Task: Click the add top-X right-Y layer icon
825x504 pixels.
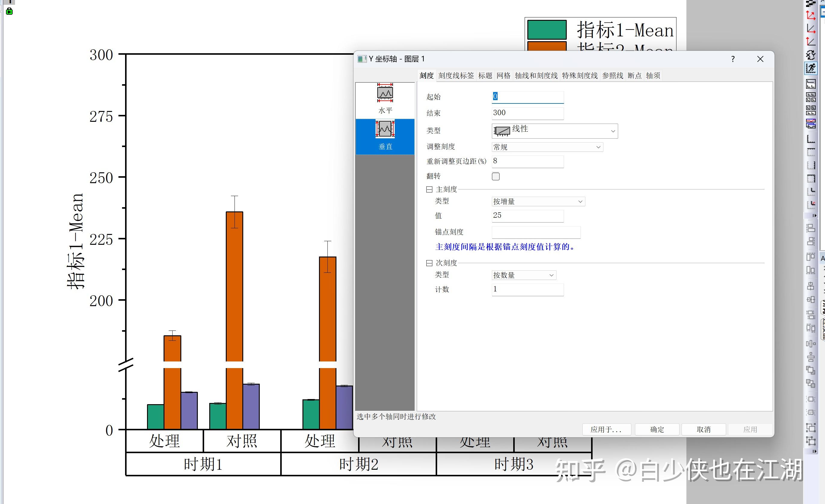Action: (x=811, y=178)
